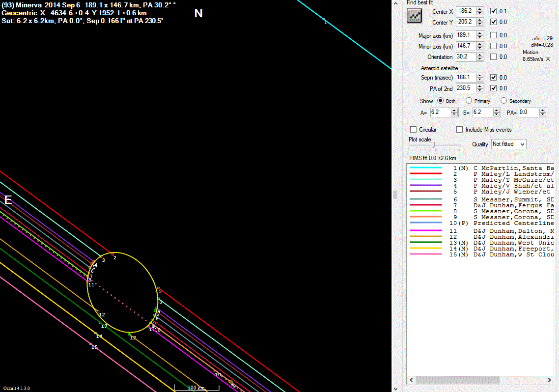Click the satellite PA= value field

tap(529, 112)
